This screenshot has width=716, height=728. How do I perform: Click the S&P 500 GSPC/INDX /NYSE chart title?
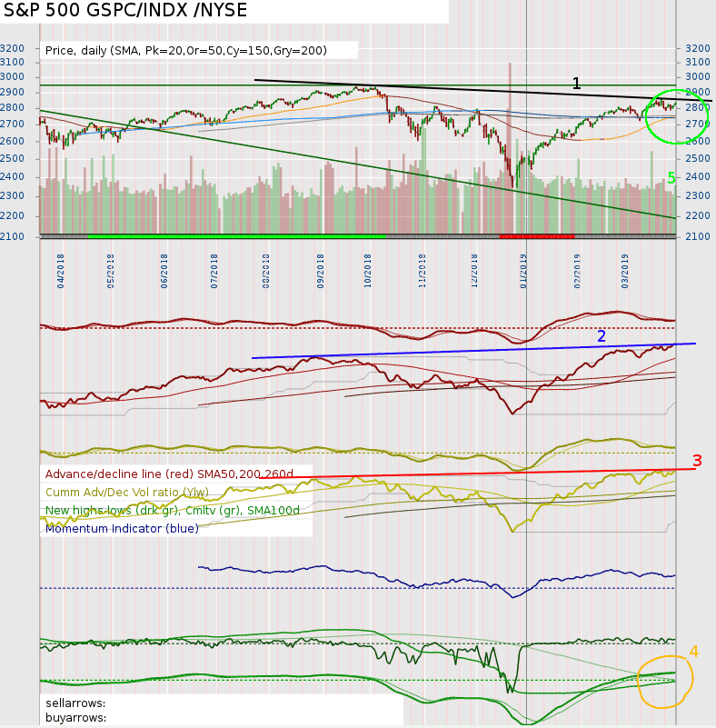125,10
